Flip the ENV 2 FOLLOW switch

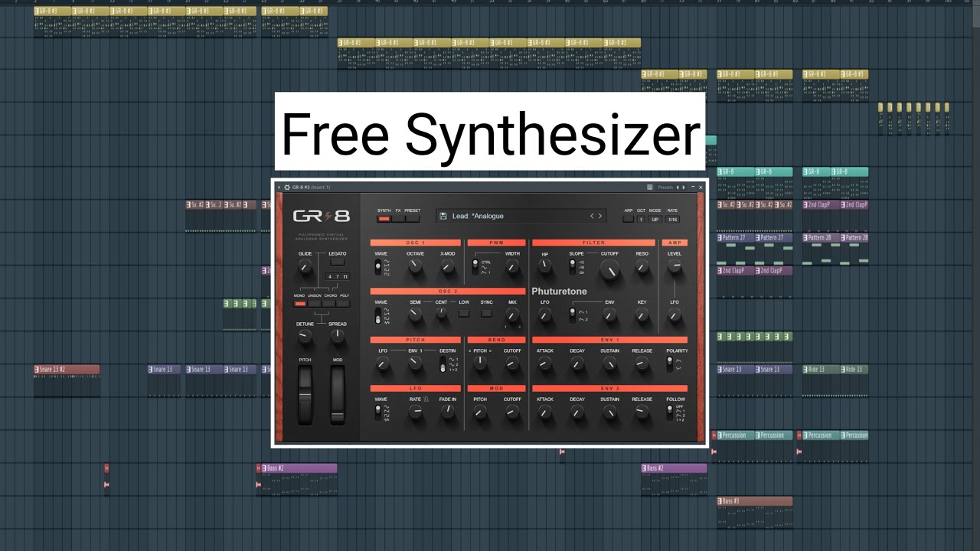(x=670, y=412)
